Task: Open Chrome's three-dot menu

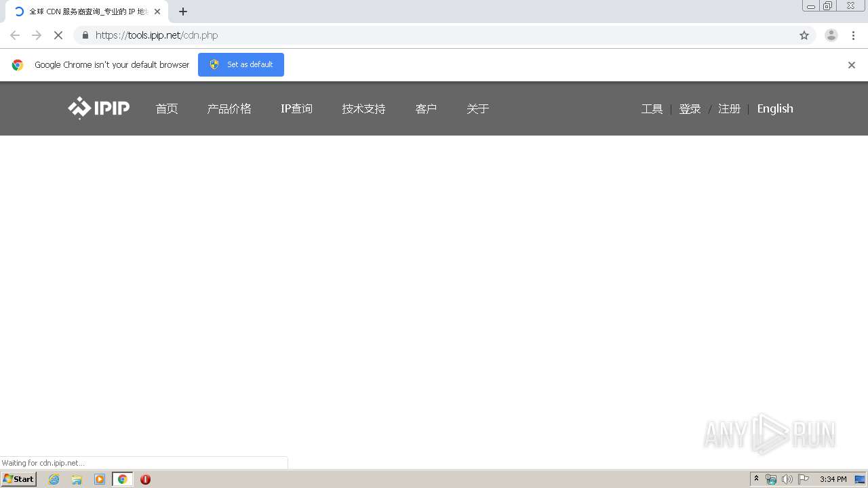Action: point(853,35)
